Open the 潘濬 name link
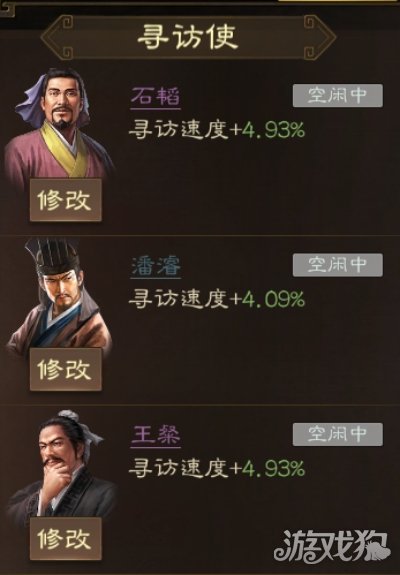400x575 pixels. (x=155, y=266)
